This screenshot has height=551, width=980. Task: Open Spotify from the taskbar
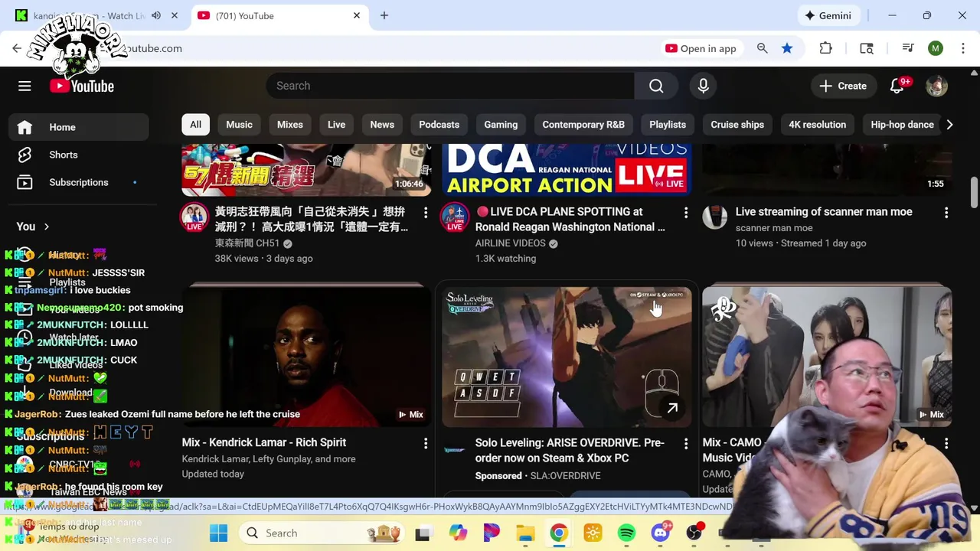coord(626,533)
